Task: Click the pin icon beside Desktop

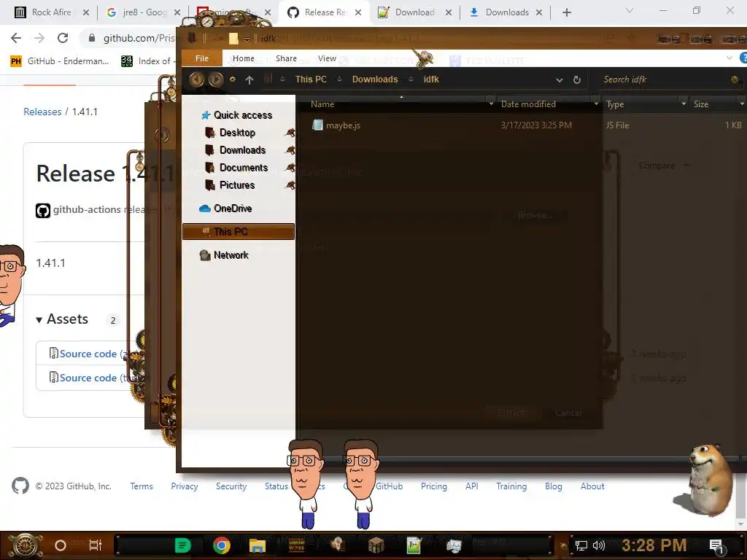Action: point(289,133)
